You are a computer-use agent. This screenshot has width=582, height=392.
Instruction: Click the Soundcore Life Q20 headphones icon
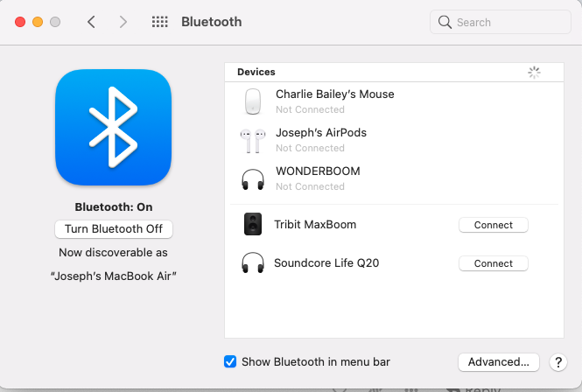253,262
